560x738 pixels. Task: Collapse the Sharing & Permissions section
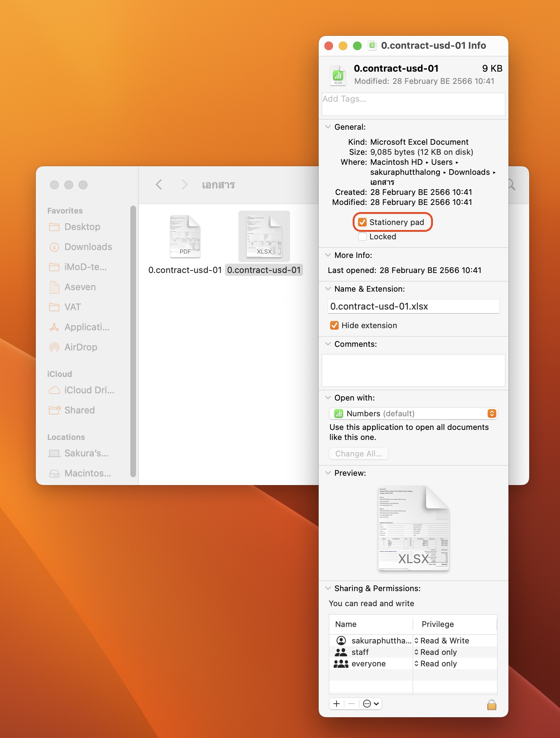click(328, 588)
